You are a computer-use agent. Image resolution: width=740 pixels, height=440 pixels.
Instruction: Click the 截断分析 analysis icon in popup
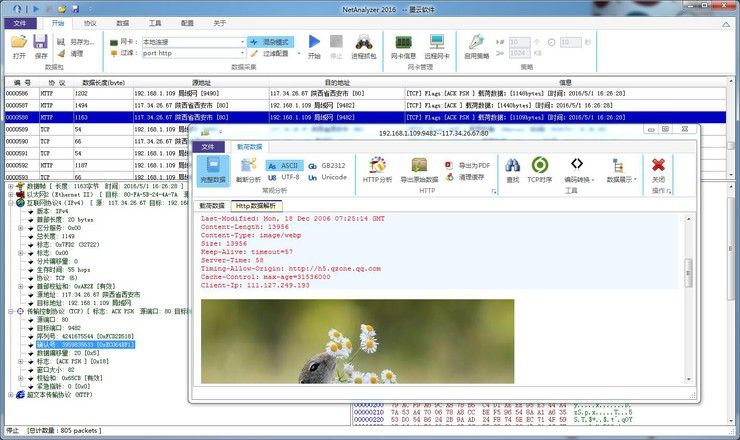pyautogui.click(x=248, y=171)
